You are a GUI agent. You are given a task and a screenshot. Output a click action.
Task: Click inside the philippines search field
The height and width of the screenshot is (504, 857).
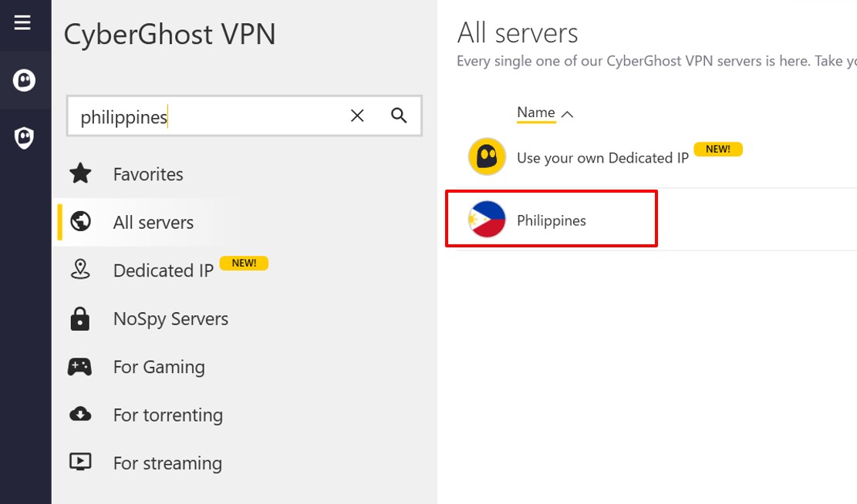193,116
